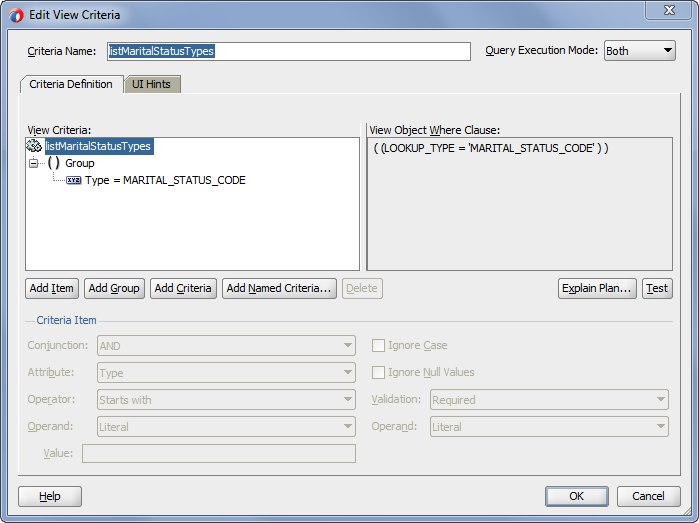Viewport: 699px width, 523px height.
Task: Open the Operand dropdown below Validation
Action: [549, 427]
